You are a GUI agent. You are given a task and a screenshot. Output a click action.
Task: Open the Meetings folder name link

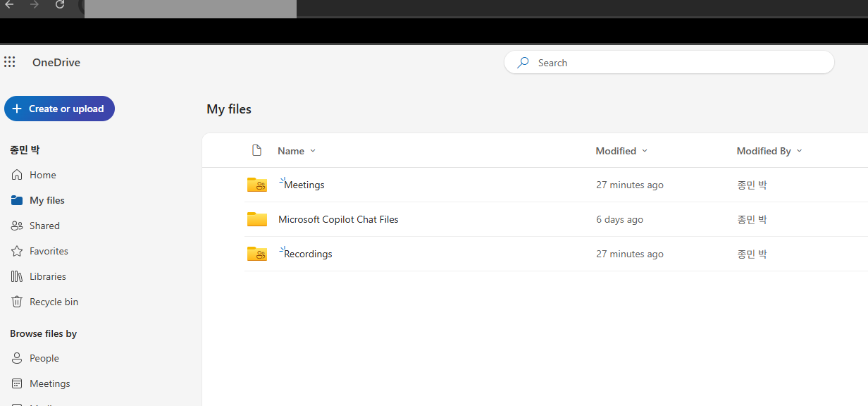pos(304,185)
